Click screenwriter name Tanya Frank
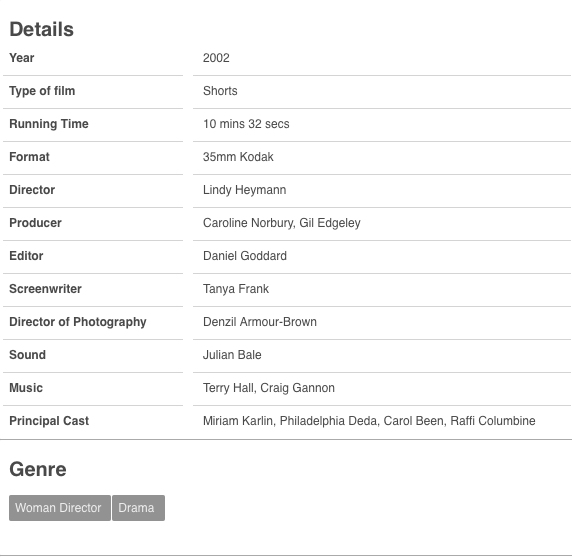The width and height of the screenshot is (572, 557). pos(236,289)
